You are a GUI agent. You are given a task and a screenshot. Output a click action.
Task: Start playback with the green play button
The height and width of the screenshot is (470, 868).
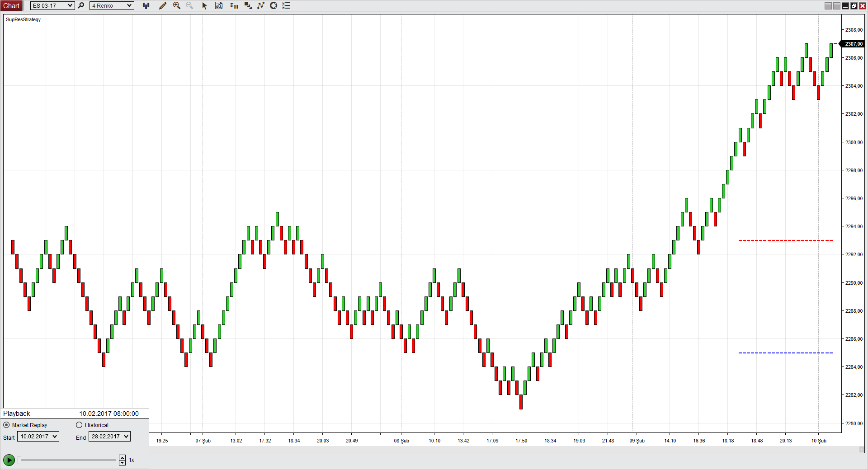pyautogui.click(x=9, y=460)
